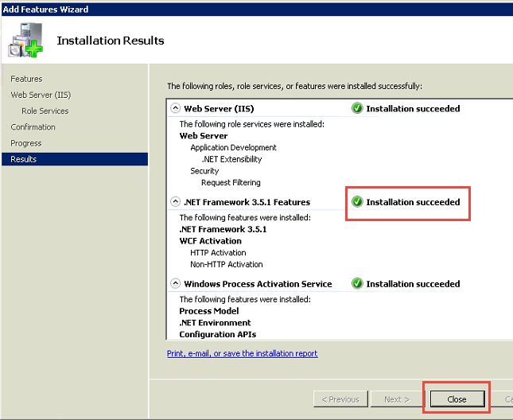Select Confirmation step in sidebar
Viewport: 513px width, 420px height.
33,127
